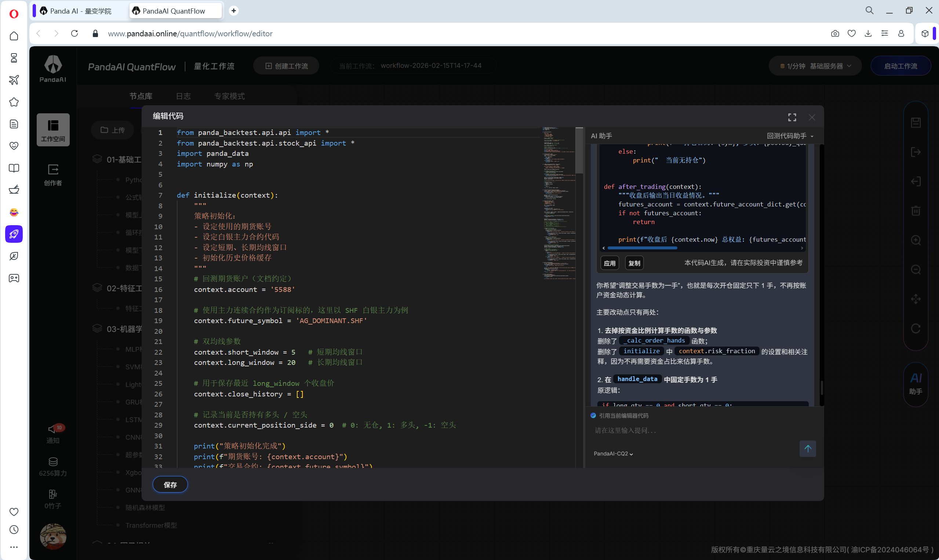Click the code minimap overview
Image resolution: width=939 pixels, height=560 pixels.
[559, 203]
